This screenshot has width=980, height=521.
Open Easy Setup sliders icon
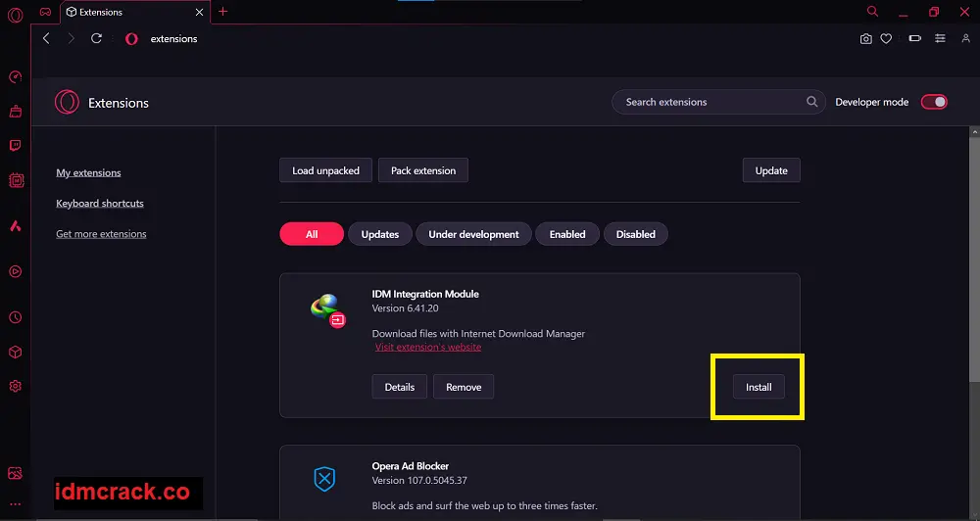[940, 39]
